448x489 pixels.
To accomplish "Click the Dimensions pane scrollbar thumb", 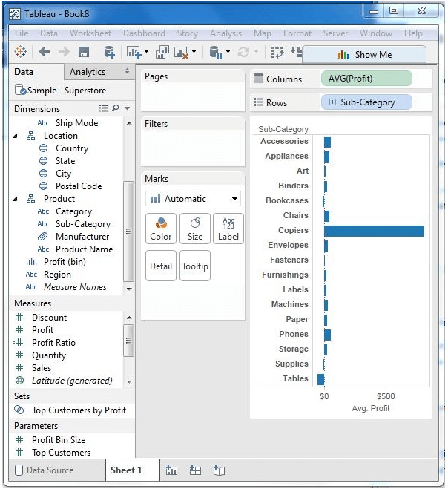I will point(128,232).
